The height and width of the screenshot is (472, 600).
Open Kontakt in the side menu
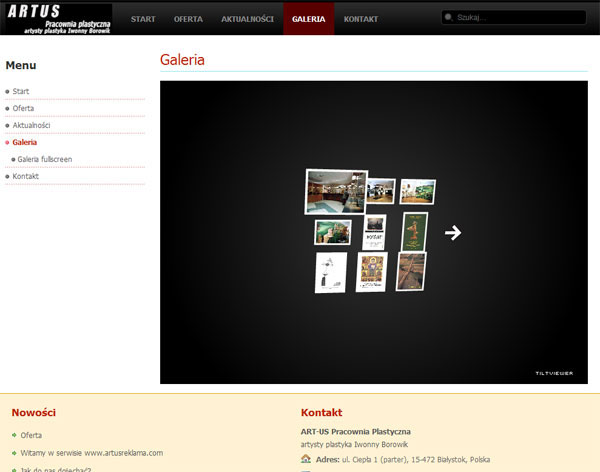point(26,176)
